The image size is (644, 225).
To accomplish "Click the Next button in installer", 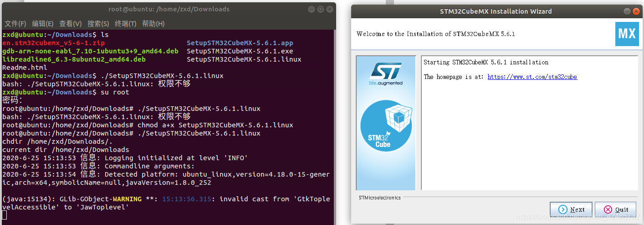I will [571, 209].
